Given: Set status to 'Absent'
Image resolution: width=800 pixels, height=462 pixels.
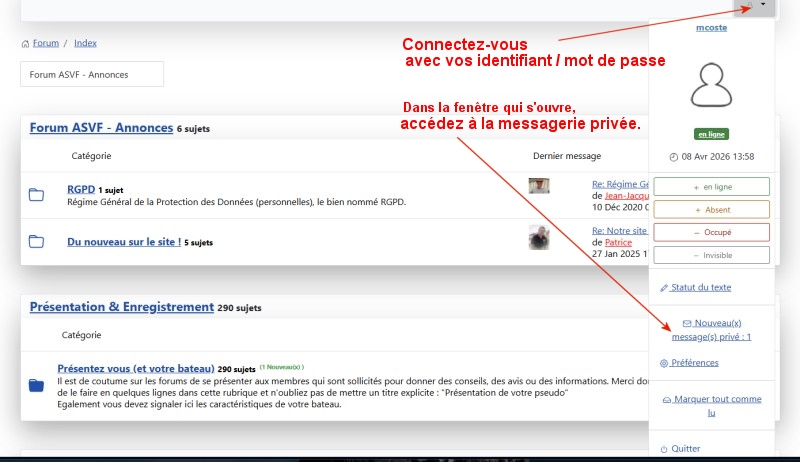Looking at the screenshot, I should tap(711, 209).
